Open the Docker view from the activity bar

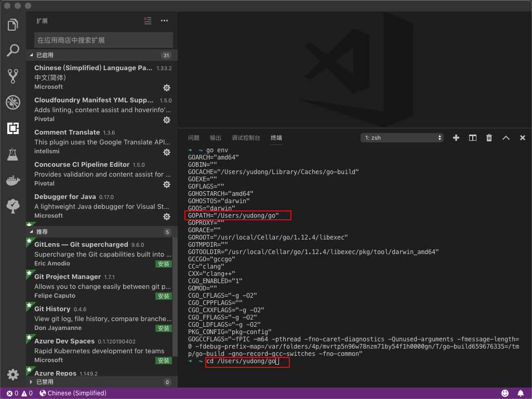[x=13, y=180]
